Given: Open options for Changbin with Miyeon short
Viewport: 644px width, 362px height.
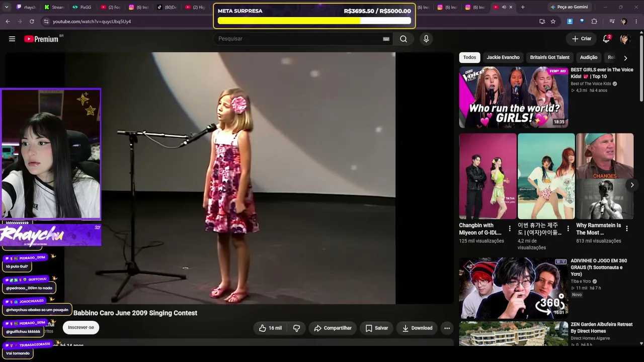Looking at the screenshot, I should coord(510,229).
